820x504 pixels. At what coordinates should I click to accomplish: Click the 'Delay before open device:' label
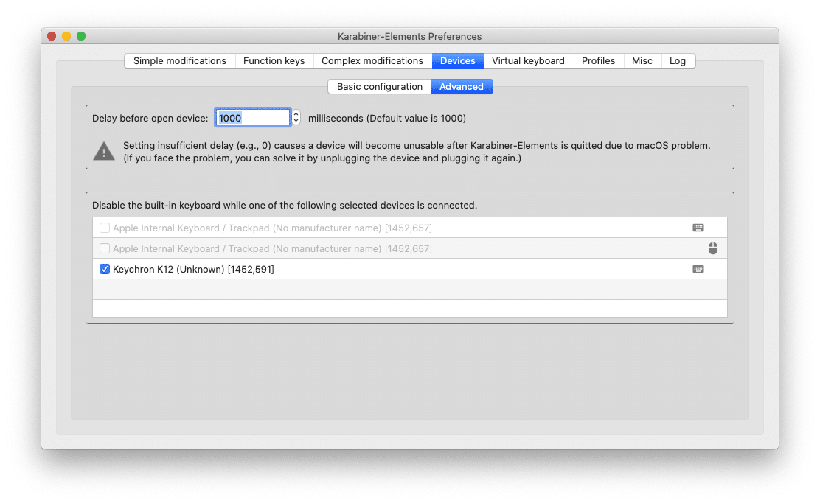[150, 118]
